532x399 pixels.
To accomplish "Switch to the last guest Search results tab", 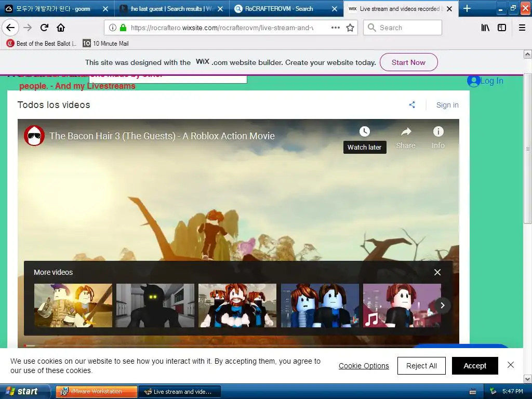I will pos(168,9).
